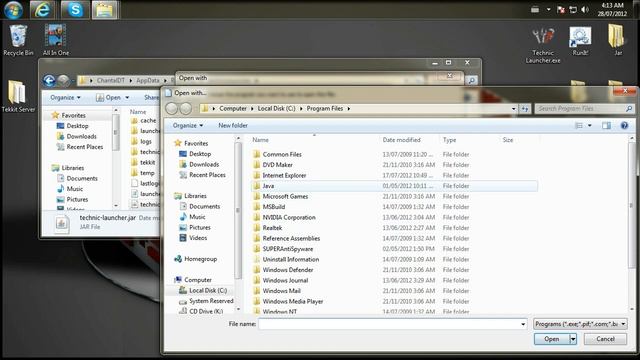Click the volume speaker tray icon
The image size is (640, 360).
pos(585,10)
